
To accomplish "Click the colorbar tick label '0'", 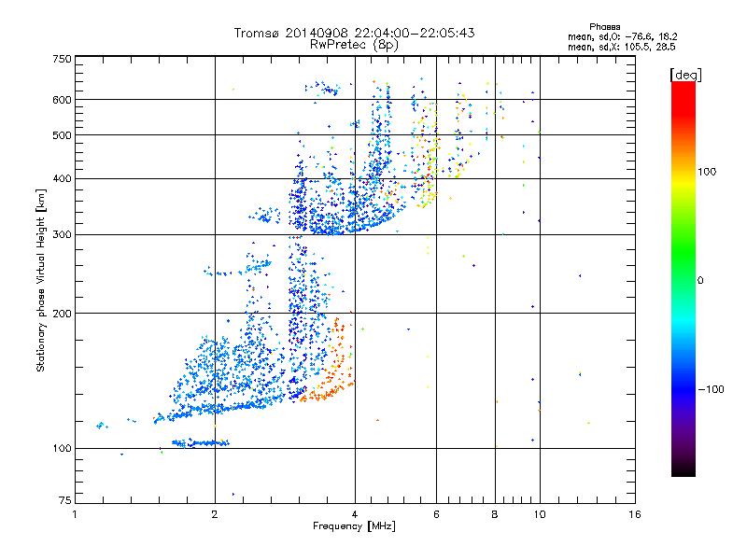I will pyautogui.click(x=700, y=281).
